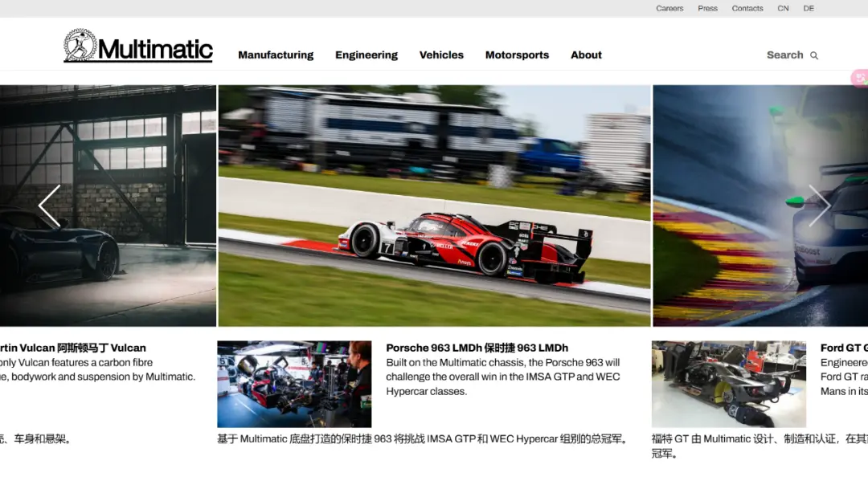Viewport: 868px width, 493px height.
Task: Open the Vehicles menu
Action: click(x=441, y=55)
